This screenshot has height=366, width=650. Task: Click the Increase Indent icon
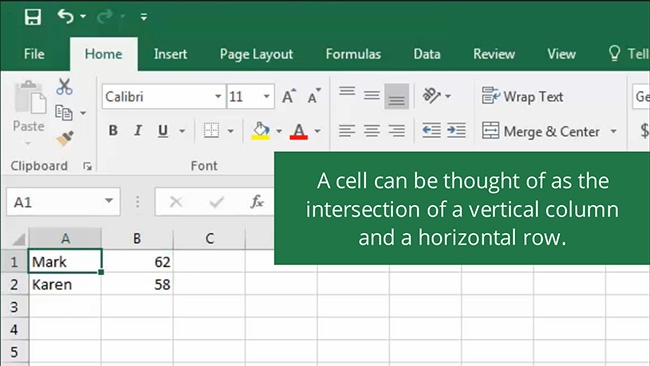point(456,131)
